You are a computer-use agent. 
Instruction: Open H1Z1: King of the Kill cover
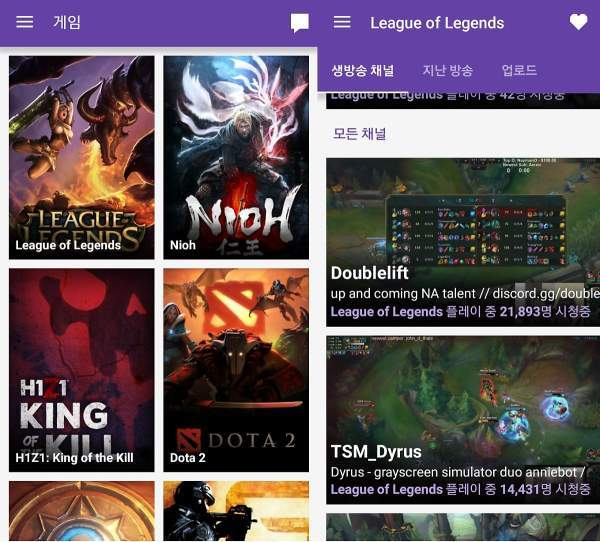(82, 370)
